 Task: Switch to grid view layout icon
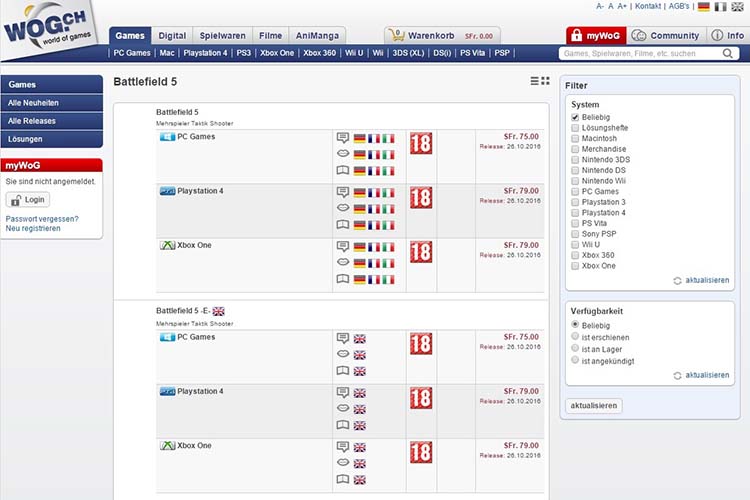(545, 81)
